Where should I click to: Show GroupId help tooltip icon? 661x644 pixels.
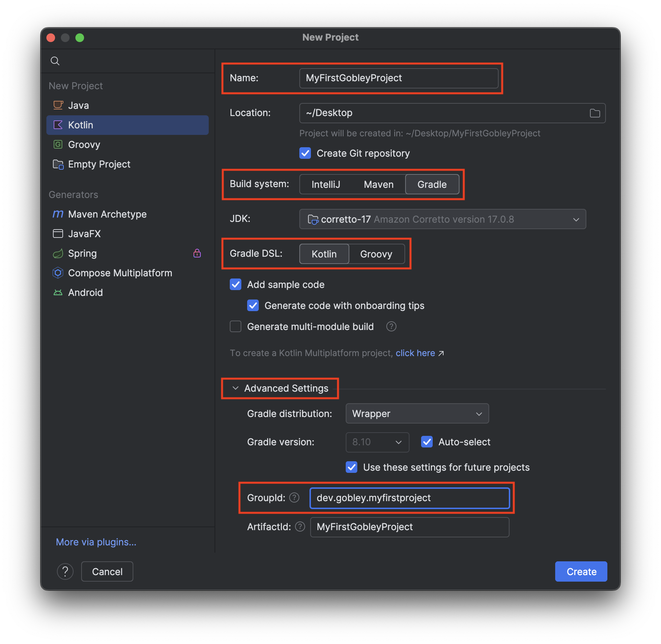[294, 498]
